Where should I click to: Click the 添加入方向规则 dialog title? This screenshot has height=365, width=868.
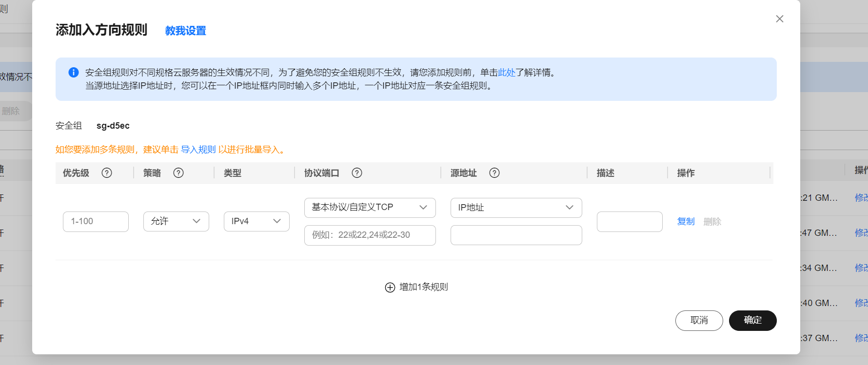click(101, 30)
